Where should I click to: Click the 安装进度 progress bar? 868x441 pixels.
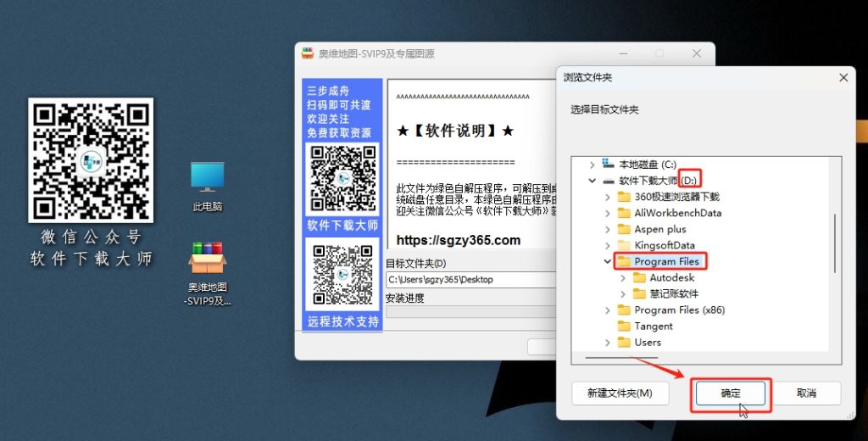pos(470,312)
